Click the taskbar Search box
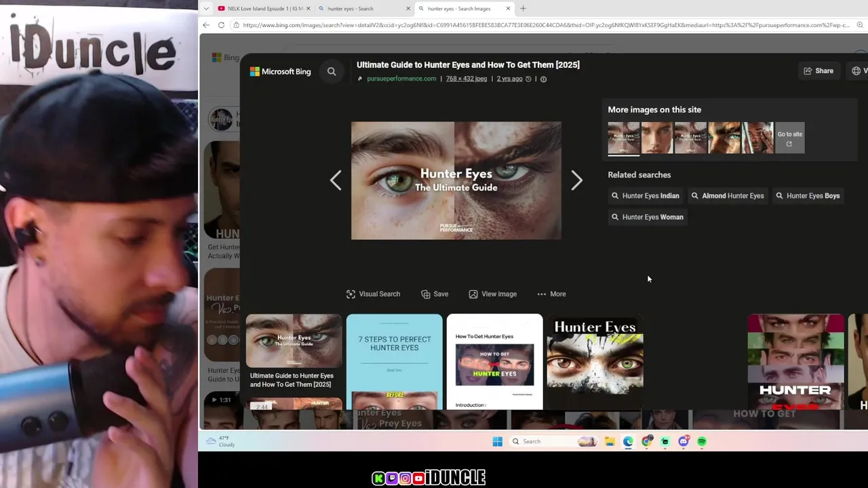Screen dimensions: 868x488 [x=554, y=442]
